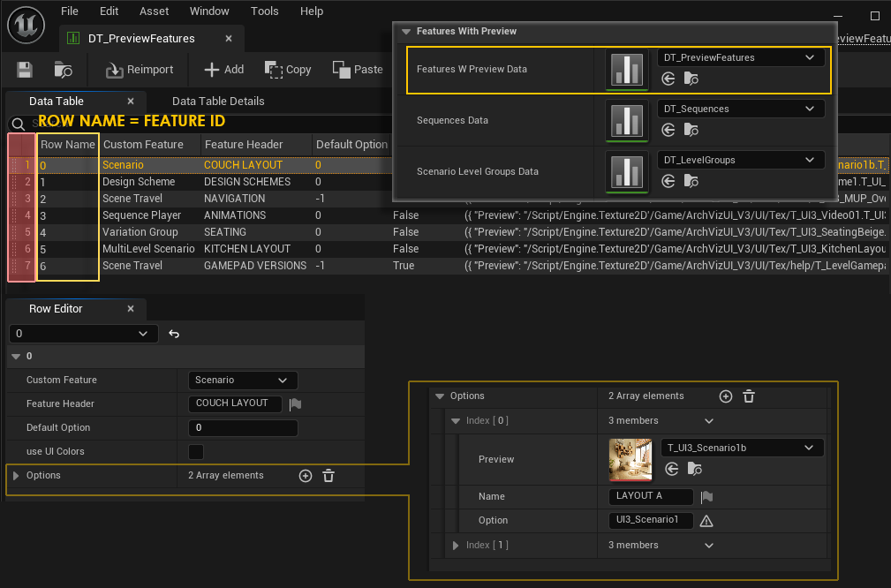The width and height of the screenshot is (891, 588).
Task: Add an element to Options in Row Editor
Action: coord(306,476)
